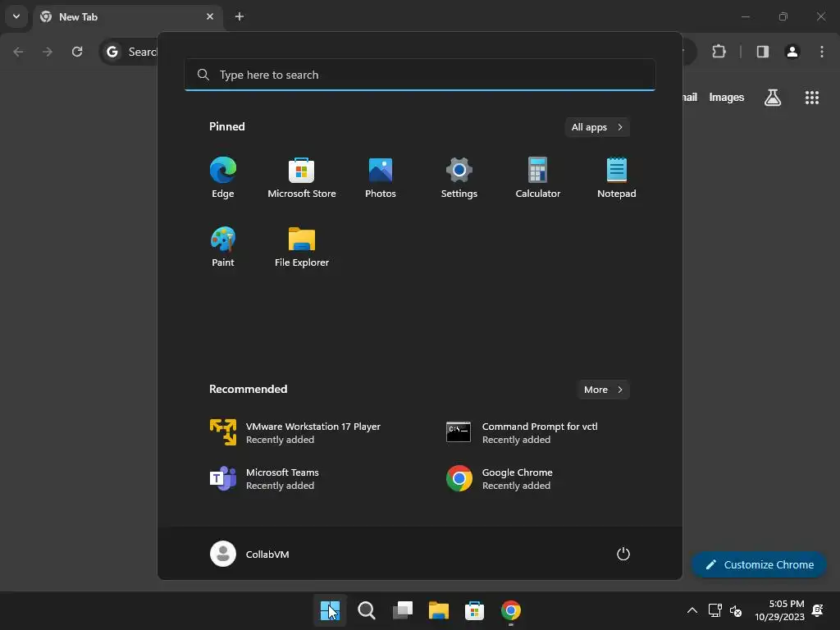The height and width of the screenshot is (630, 840).
Task: Open Edge from pinned apps
Action: 223,178
